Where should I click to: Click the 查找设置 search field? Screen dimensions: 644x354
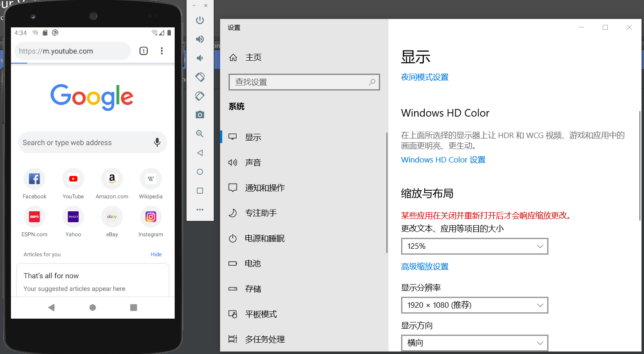tap(304, 82)
